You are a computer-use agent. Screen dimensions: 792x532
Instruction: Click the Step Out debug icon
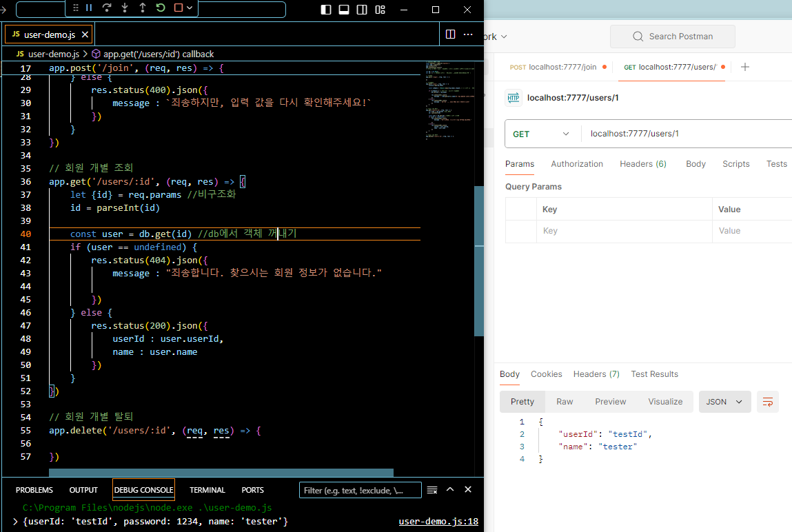coord(143,8)
